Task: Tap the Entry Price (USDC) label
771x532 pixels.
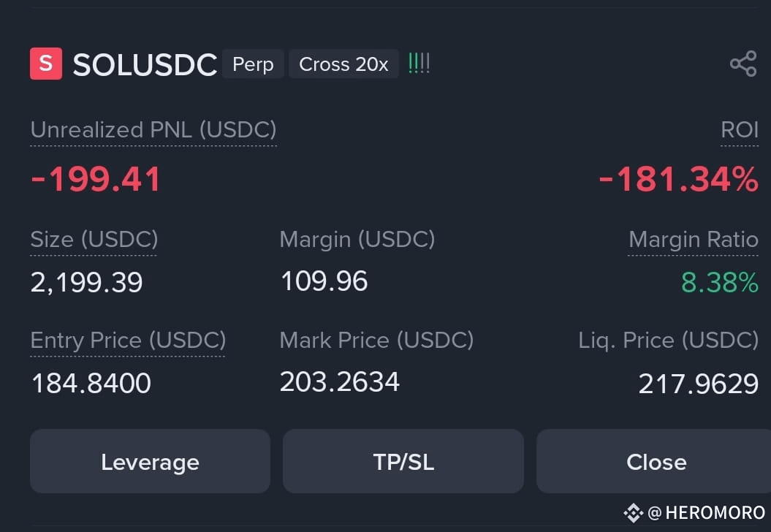Action: coord(128,341)
